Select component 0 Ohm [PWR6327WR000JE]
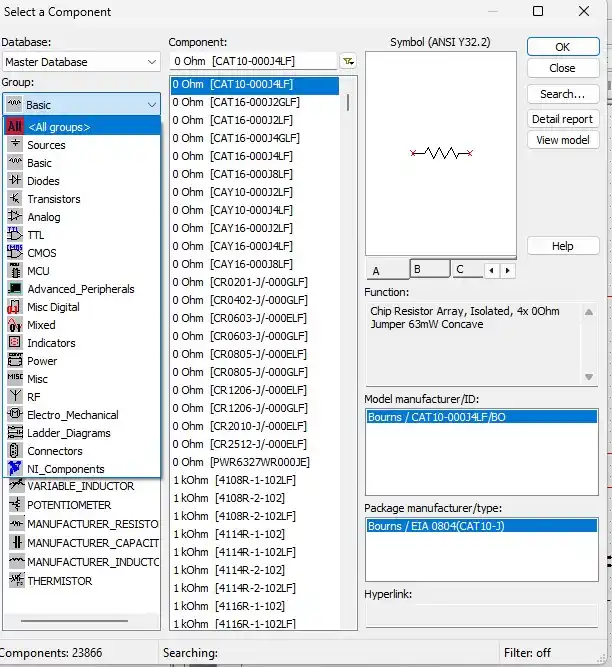The width and height of the screenshot is (612, 667). [x=255, y=462]
